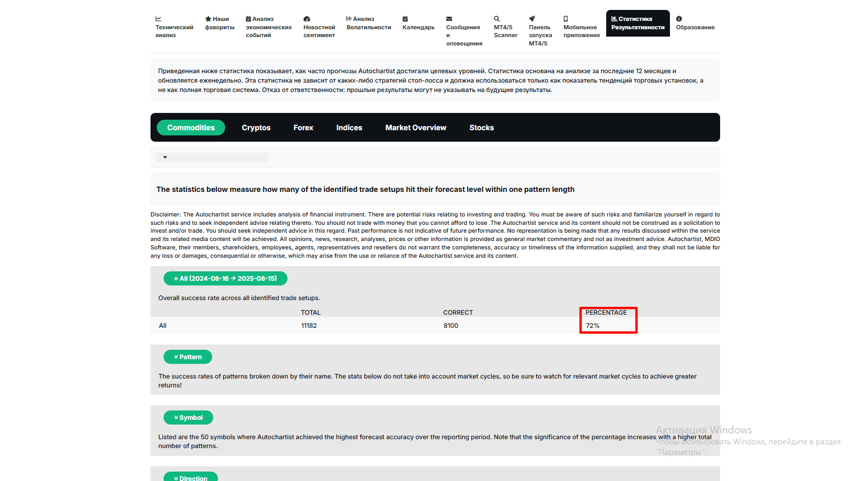The height and width of the screenshot is (481, 868).
Task: Open Анализ экономических событий calendar icon
Action: [x=249, y=19]
